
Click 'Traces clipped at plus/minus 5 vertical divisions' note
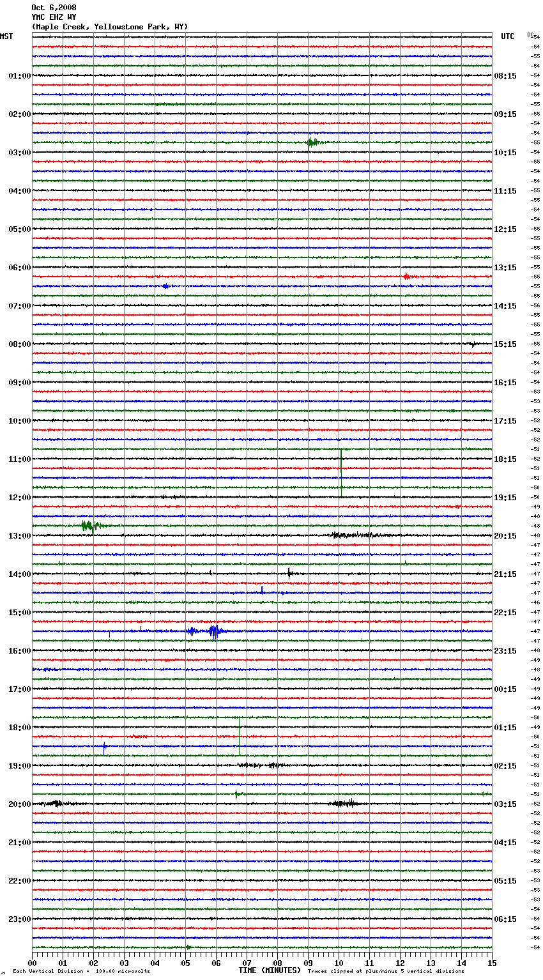(x=386, y=972)
